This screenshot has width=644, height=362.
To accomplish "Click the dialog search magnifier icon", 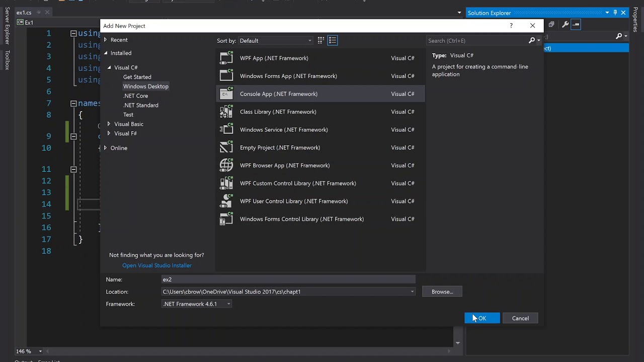I will tap(532, 40).
